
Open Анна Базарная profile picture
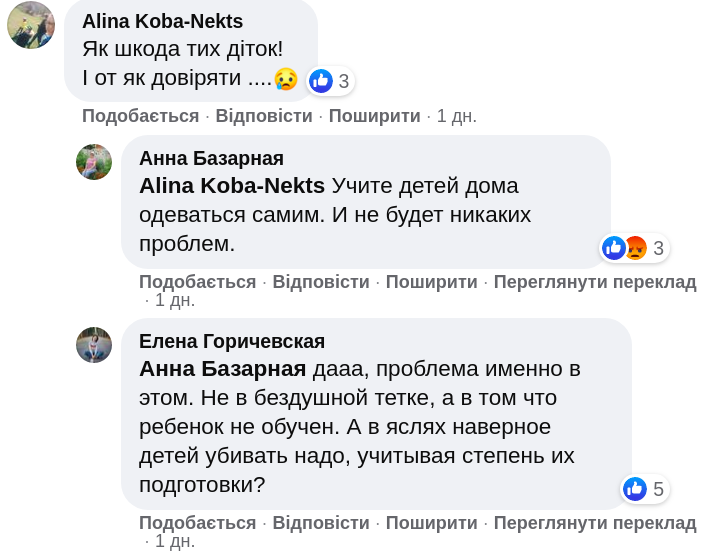point(94,162)
